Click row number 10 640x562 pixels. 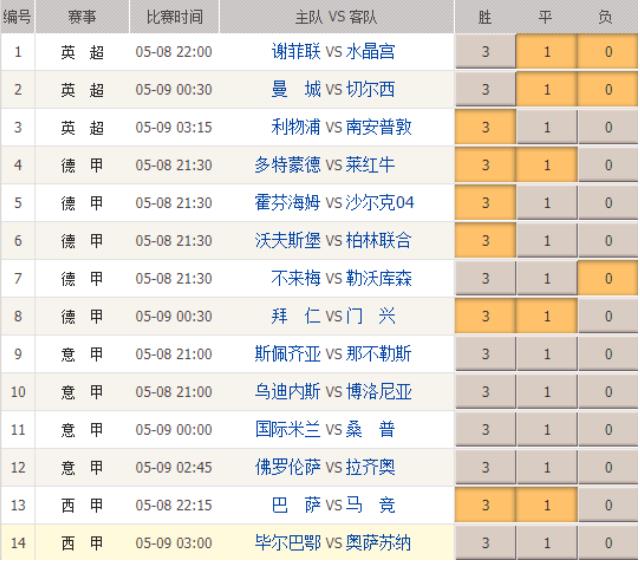coord(18,392)
